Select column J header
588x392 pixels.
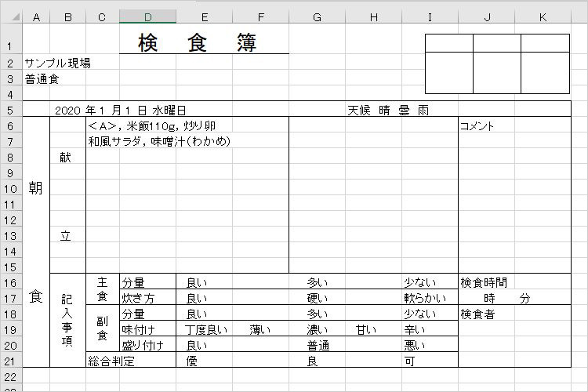[x=487, y=17]
